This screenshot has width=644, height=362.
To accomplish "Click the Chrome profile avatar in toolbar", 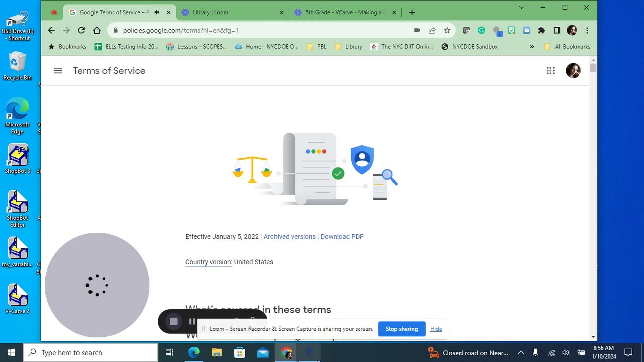I will pos(572,30).
